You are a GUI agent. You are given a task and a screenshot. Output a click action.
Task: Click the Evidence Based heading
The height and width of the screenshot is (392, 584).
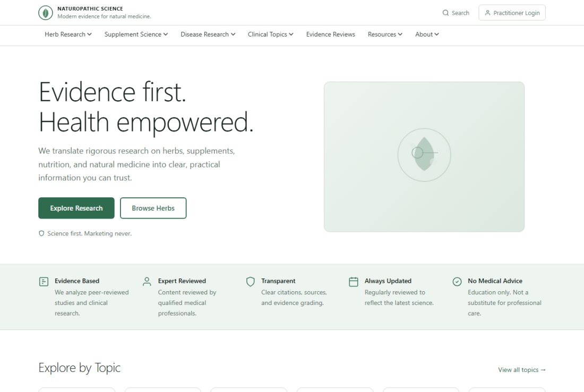tap(77, 281)
